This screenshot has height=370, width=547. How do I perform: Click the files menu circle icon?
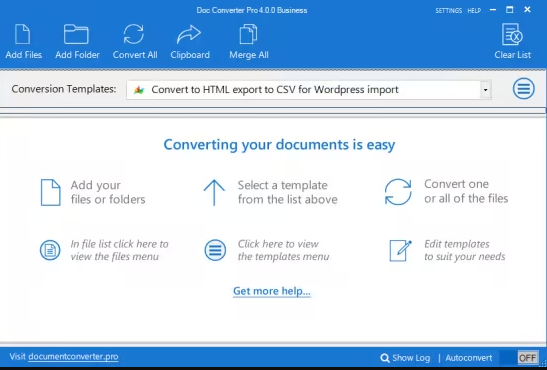point(50,250)
